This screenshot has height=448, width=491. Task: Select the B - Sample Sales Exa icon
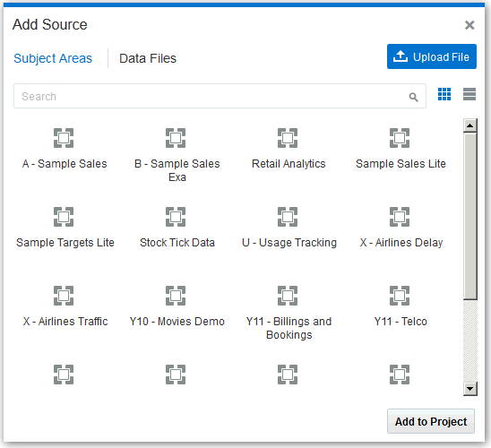click(176, 138)
